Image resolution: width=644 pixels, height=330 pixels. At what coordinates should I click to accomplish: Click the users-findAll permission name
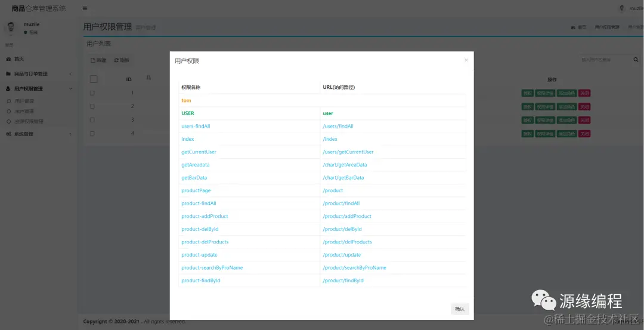pos(196,126)
